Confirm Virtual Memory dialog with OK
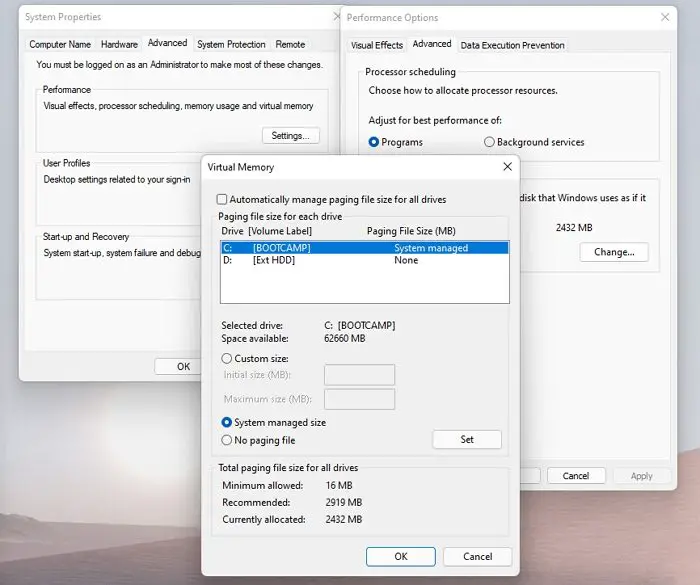The image size is (700, 585). [400, 556]
